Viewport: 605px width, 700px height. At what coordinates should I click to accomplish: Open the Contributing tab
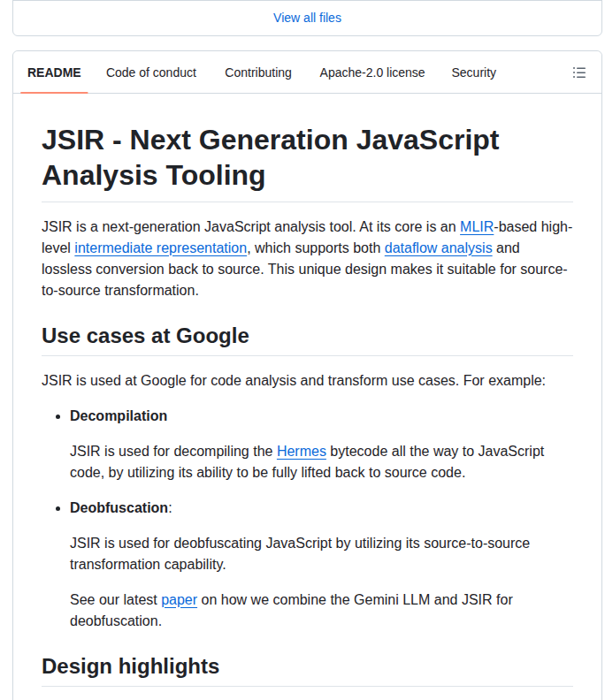(257, 72)
